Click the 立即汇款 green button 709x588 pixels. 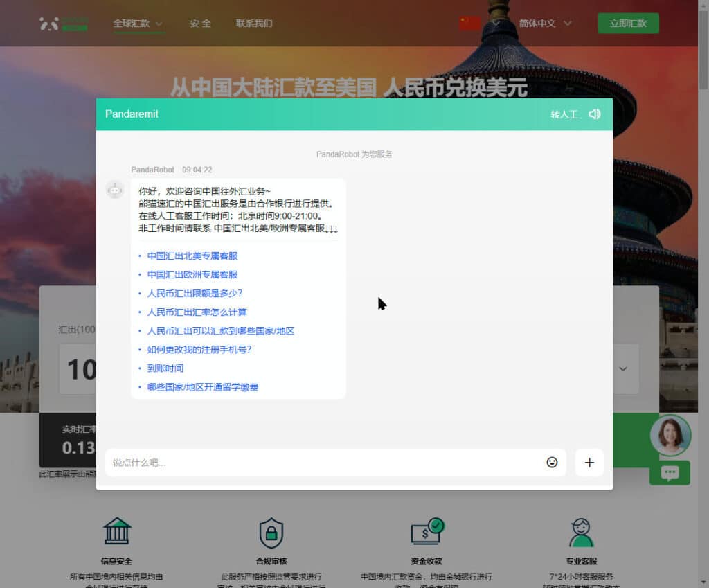click(628, 24)
